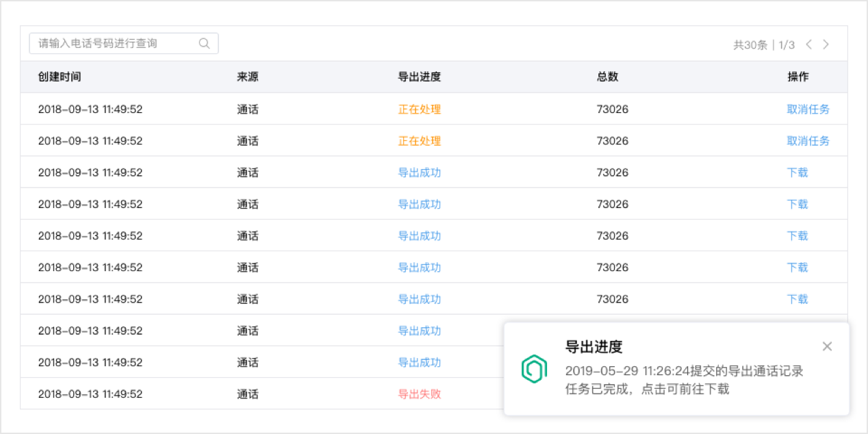Viewport: 868px width, 434px height.
Task: Click the 创建时间 column header
Action: [60, 77]
